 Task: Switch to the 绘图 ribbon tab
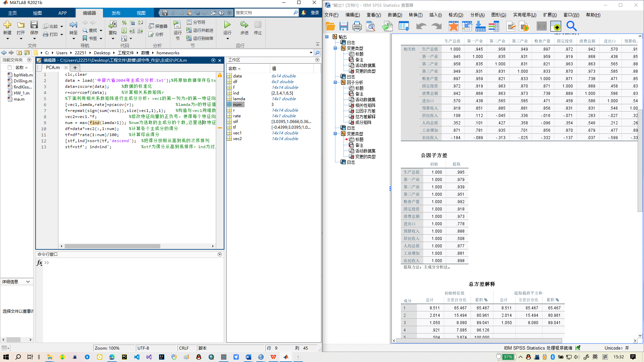coord(37,13)
